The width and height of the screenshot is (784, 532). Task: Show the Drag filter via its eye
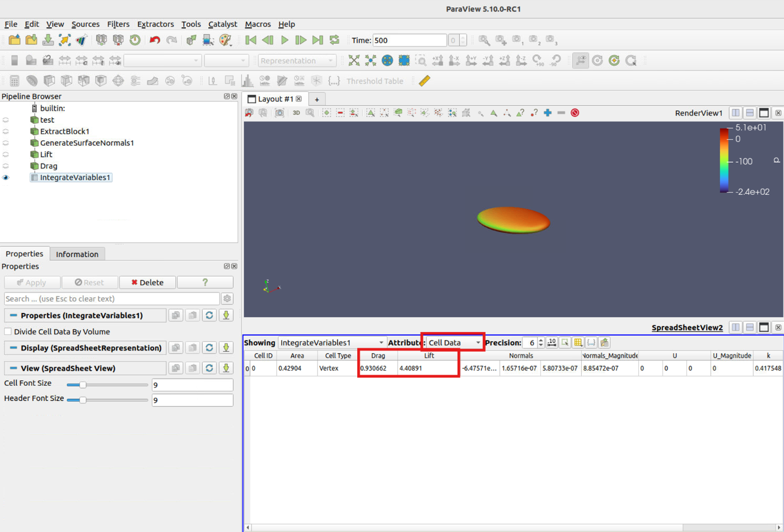tap(6, 166)
